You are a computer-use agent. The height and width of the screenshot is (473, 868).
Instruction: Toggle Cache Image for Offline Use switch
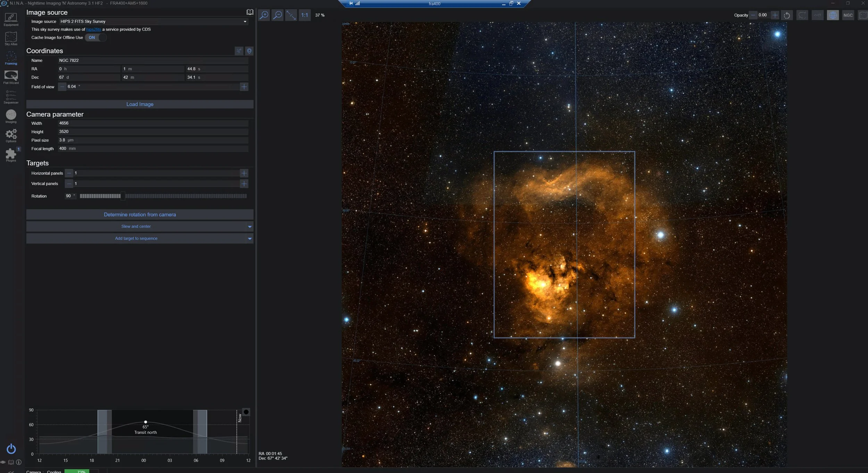pos(95,38)
